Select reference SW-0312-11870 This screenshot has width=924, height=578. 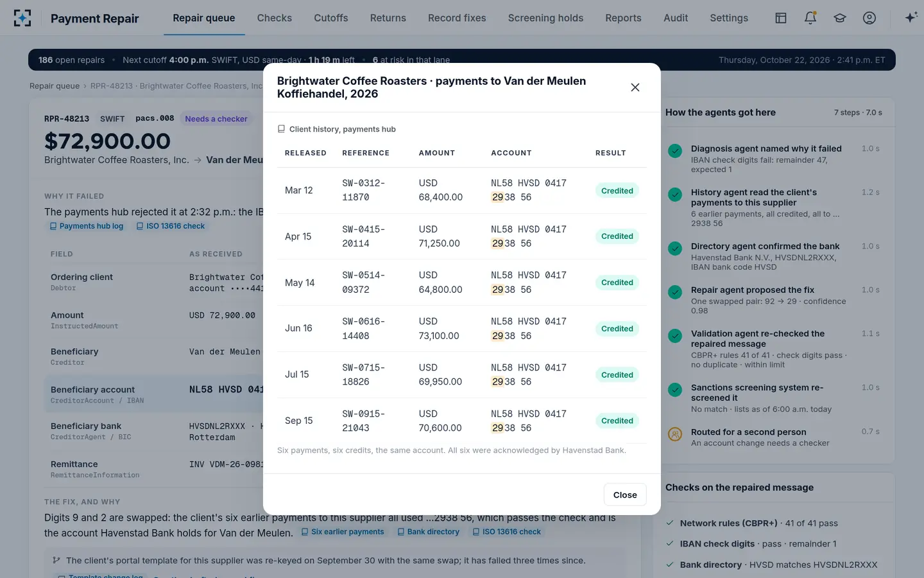pyautogui.click(x=364, y=190)
